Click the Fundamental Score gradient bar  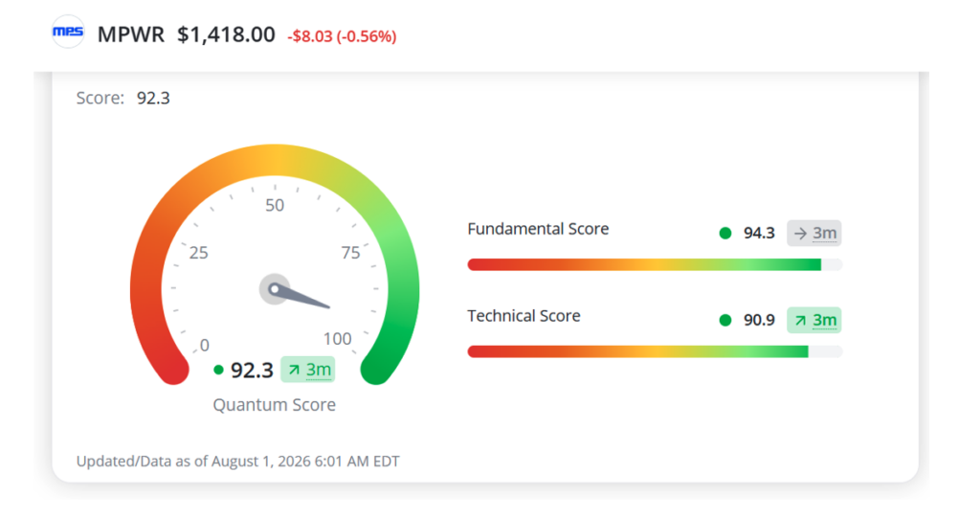[x=655, y=264]
